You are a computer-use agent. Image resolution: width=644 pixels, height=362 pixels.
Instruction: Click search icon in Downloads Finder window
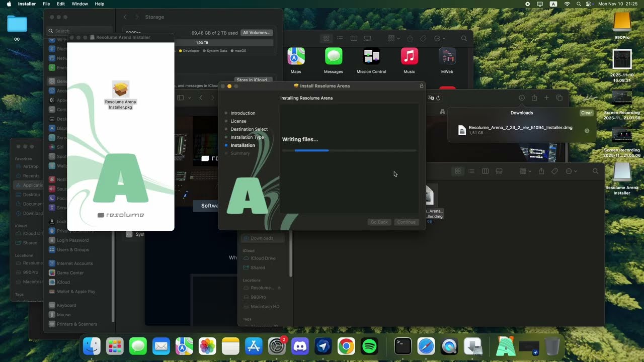pos(595,171)
